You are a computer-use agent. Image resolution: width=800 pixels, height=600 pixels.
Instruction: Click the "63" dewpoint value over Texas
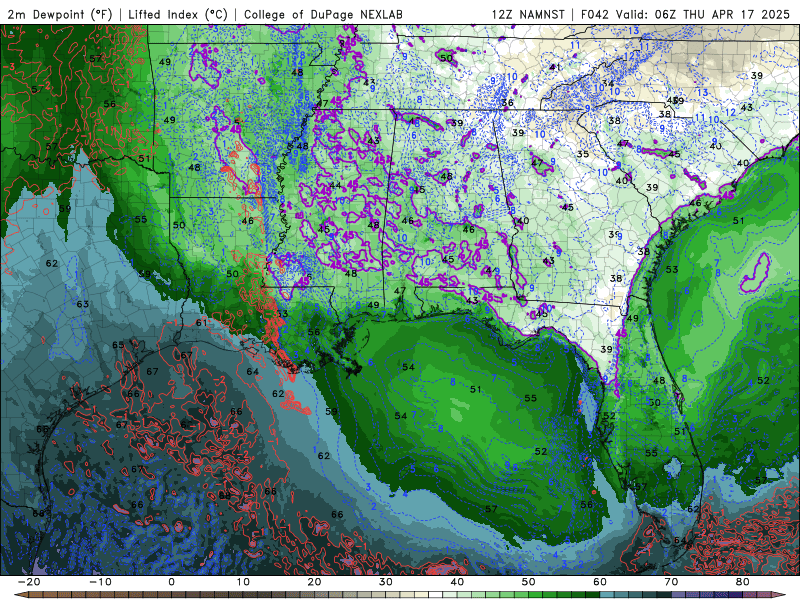point(83,304)
